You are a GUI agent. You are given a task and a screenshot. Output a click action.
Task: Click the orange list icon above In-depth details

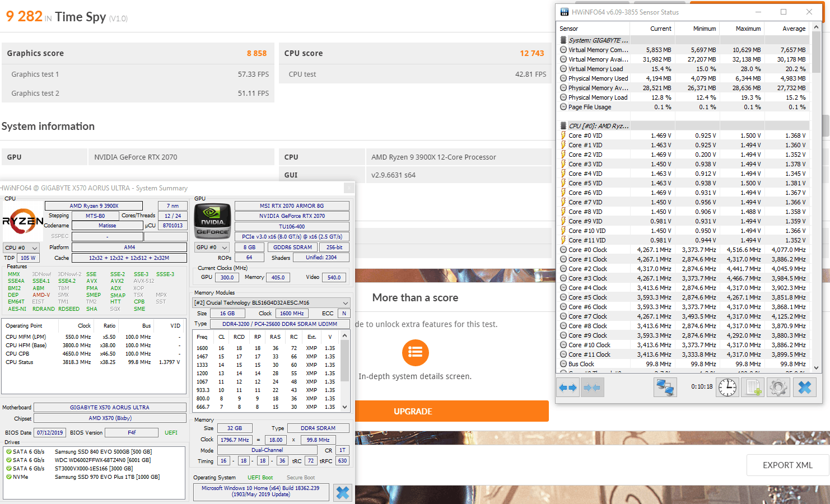(415, 352)
